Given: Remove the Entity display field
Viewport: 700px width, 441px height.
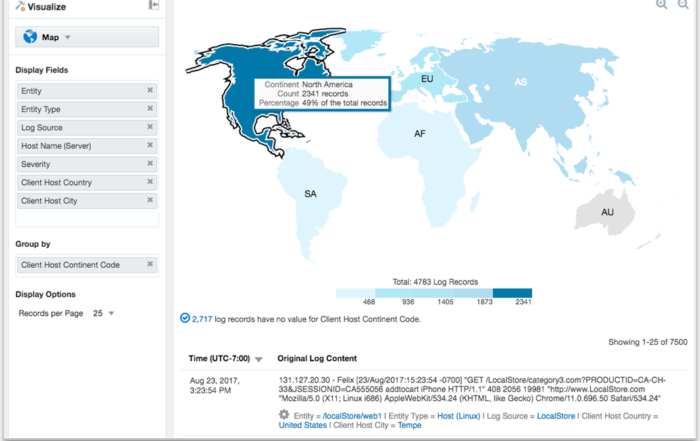Looking at the screenshot, I should (150, 90).
